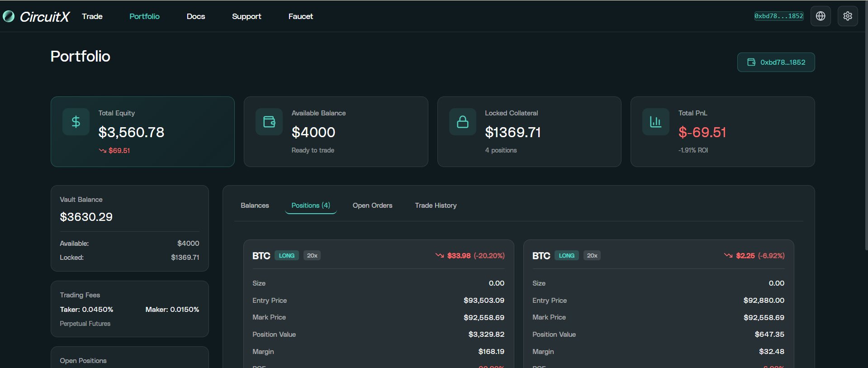Open the Docs page
The image size is (868, 368).
(196, 16)
